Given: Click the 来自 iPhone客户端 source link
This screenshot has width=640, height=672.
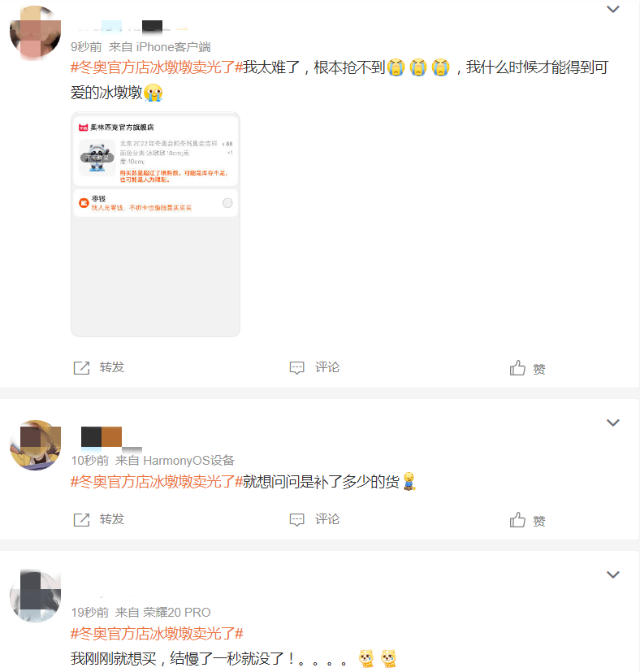Looking at the screenshot, I should (x=160, y=46).
